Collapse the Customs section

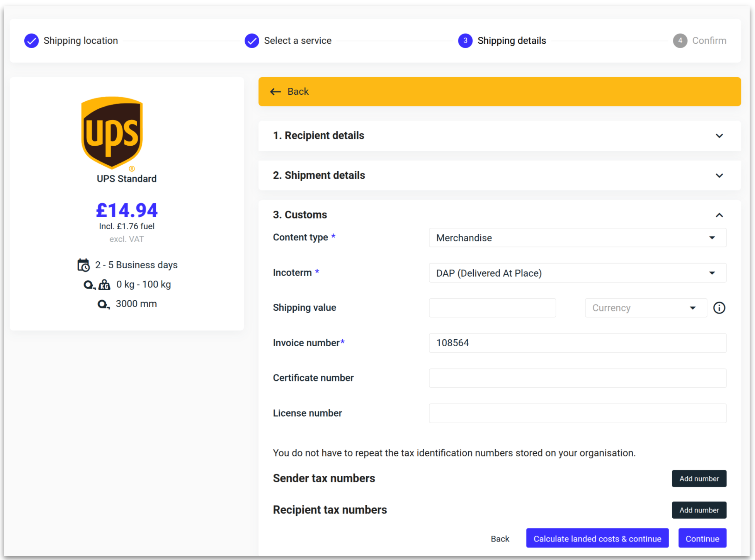pyautogui.click(x=719, y=215)
